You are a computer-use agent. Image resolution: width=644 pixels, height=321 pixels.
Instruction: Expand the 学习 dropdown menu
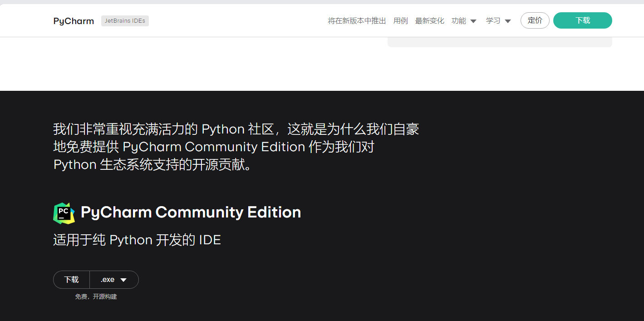498,21
